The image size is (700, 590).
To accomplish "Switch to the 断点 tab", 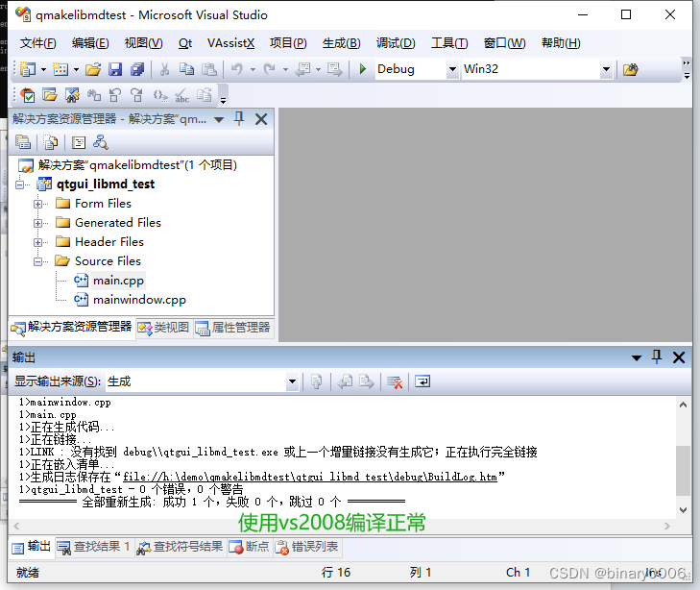I will tap(249, 547).
